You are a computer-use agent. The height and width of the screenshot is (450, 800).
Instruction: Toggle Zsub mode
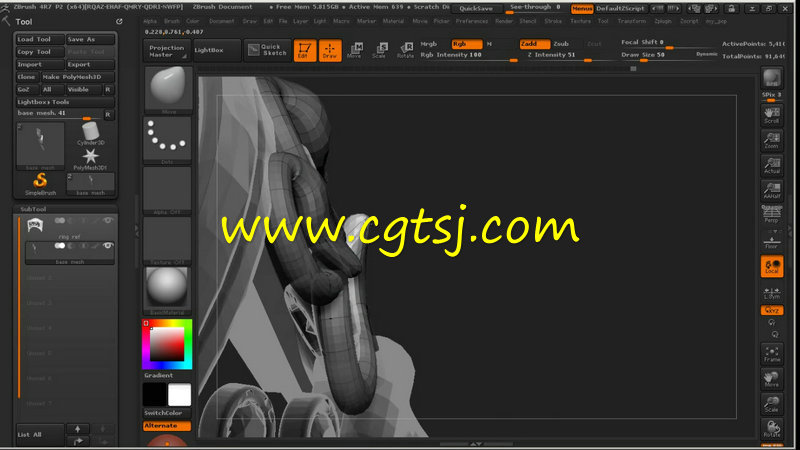pos(561,44)
